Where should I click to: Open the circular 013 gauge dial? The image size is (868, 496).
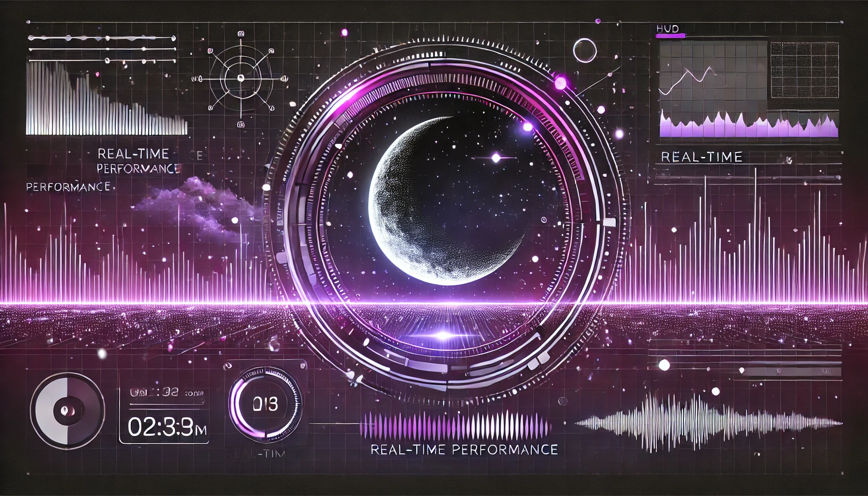coord(264,403)
